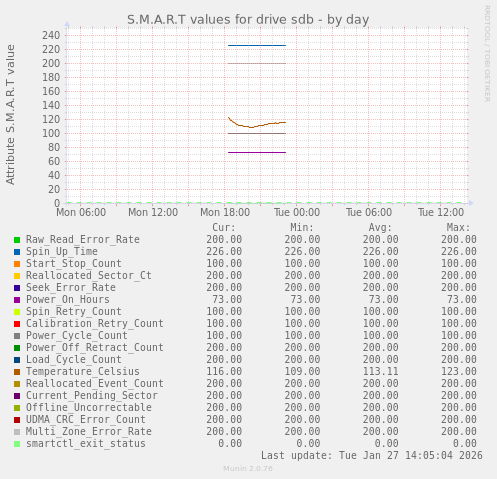Viewport: 497px width, 479px height.
Task: Select the Current_Pending_Sector legend label
Action: pos(92,396)
